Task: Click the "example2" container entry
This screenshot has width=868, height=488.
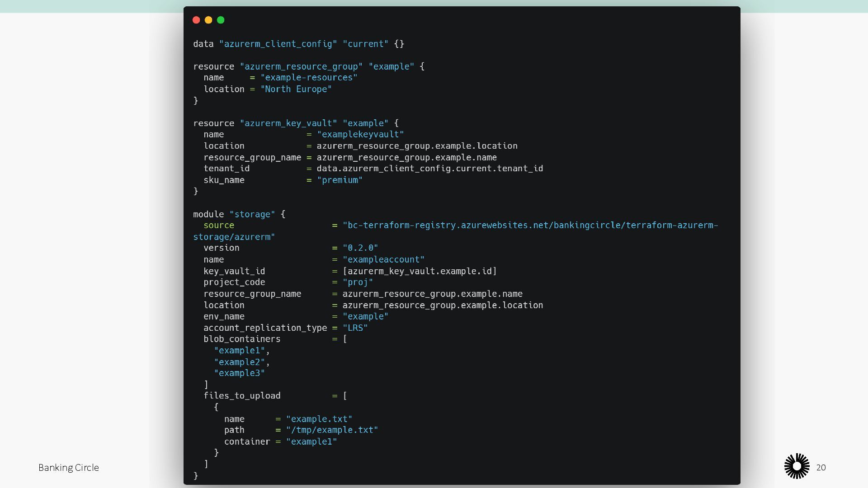Action: [239, 362]
